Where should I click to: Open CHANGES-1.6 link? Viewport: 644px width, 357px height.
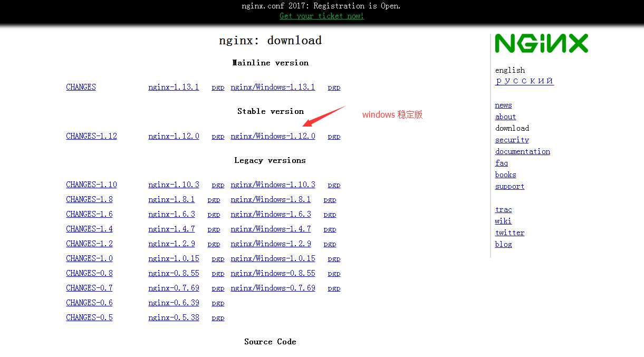point(89,214)
